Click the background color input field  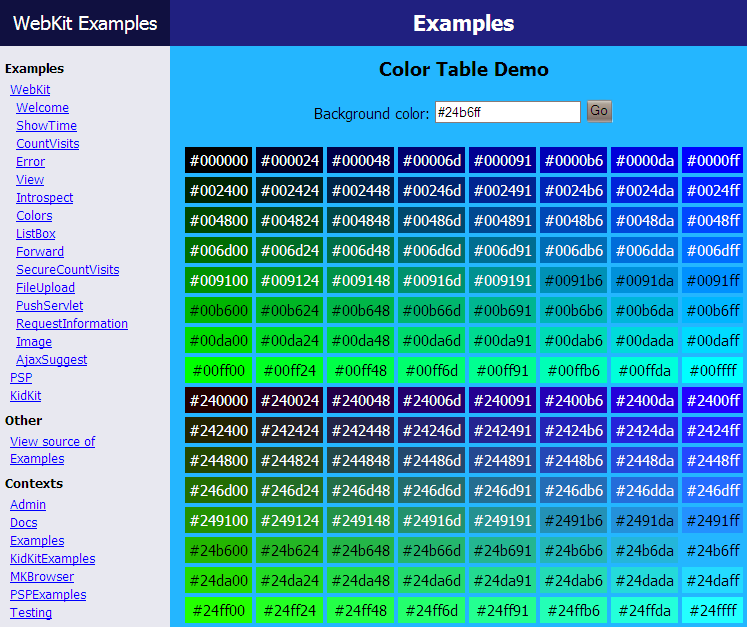(x=507, y=112)
